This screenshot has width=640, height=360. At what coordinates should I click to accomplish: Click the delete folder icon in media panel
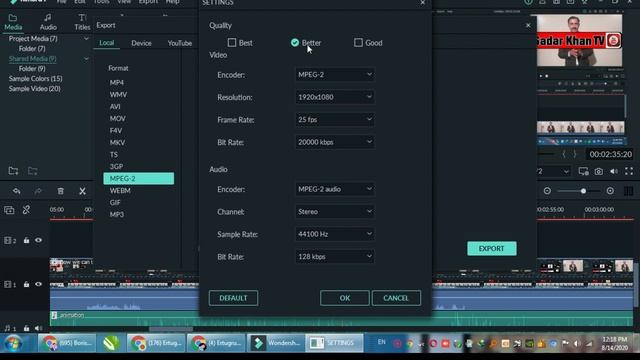(x=33, y=171)
